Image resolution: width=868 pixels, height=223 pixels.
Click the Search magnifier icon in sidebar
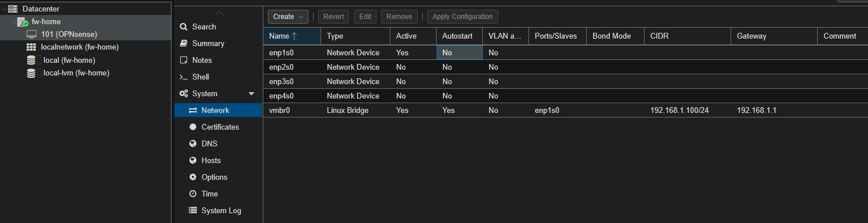[x=184, y=27]
